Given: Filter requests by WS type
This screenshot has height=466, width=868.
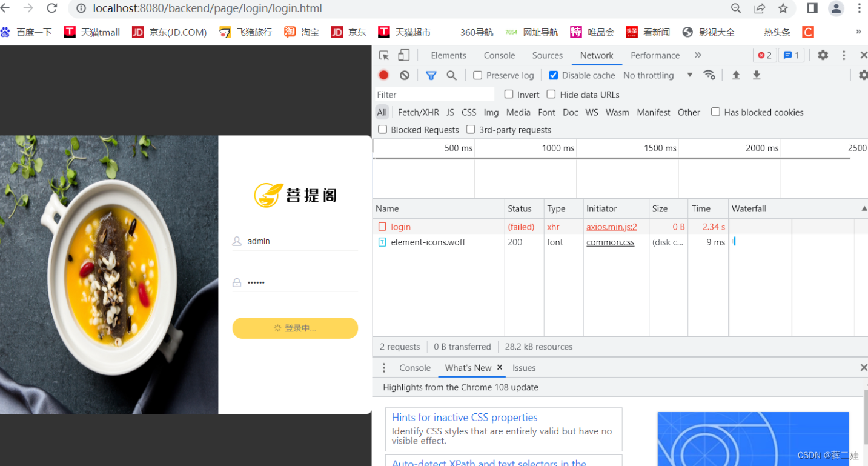Looking at the screenshot, I should (x=592, y=112).
